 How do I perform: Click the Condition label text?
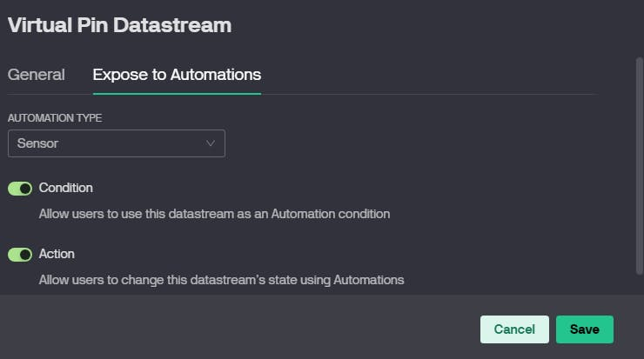pos(66,188)
